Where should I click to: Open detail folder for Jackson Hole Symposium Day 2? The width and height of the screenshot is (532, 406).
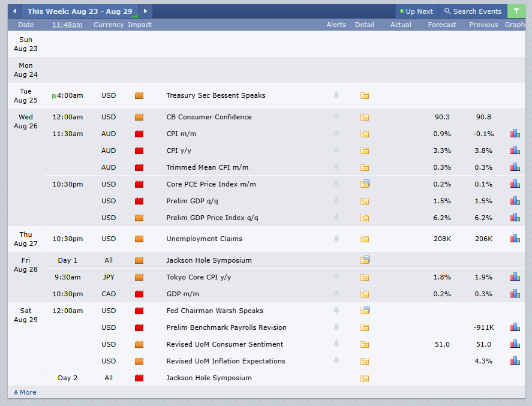point(365,378)
